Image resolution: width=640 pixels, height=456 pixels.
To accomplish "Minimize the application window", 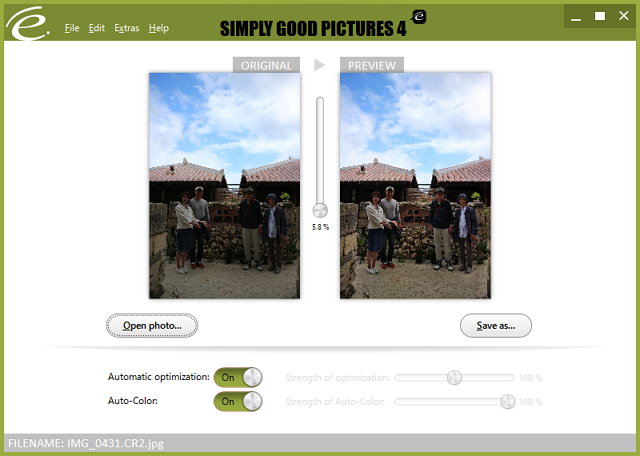I will (x=576, y=16).
